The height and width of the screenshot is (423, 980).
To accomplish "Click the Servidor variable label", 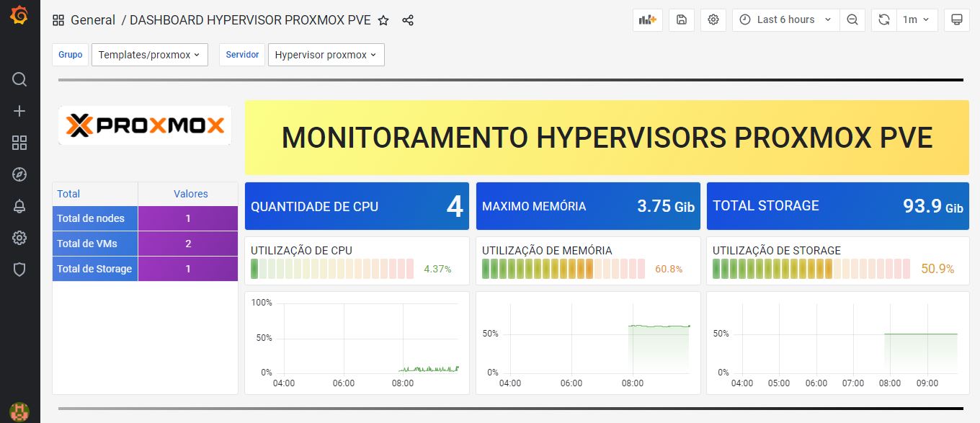I will click(242, 55).
